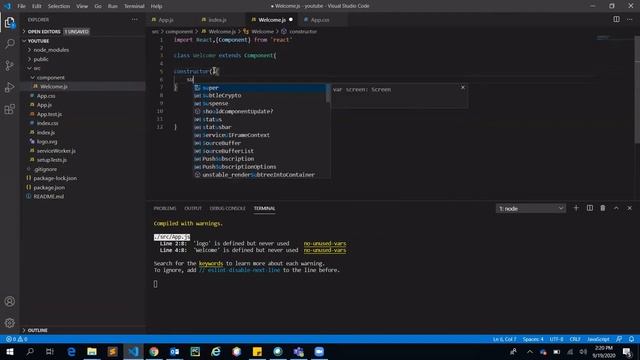Expand the node_modules folder

click(x=51, y=50)
